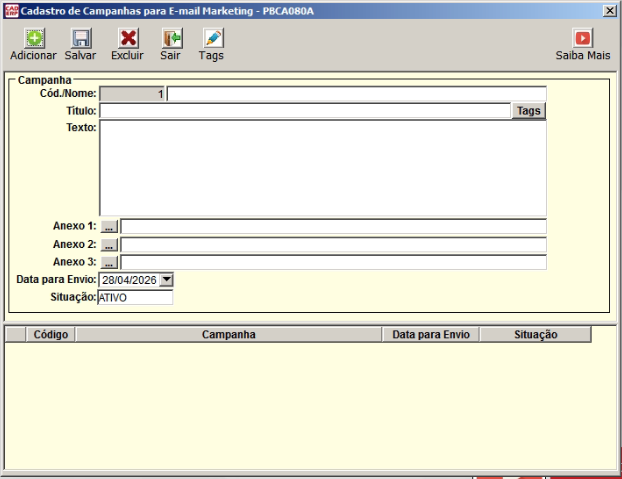
Task: Open Tags from the toolbar pencil icon
Action: point(213,38)
